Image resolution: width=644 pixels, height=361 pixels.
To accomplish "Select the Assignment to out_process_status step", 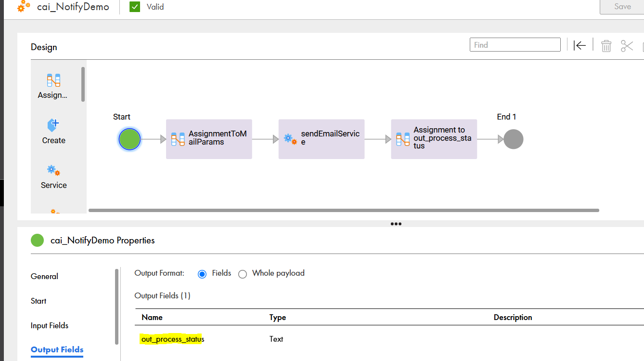I will (x=434, y=139).
